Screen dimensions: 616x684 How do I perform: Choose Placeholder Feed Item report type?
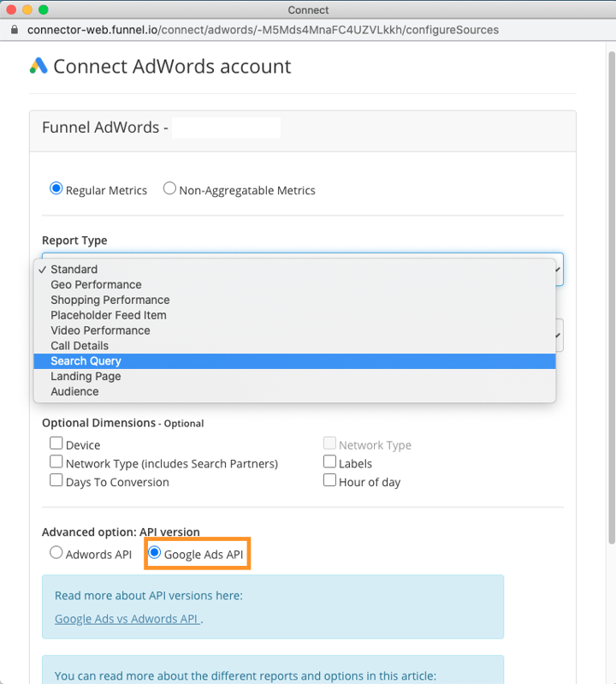[x=294, y=315]
